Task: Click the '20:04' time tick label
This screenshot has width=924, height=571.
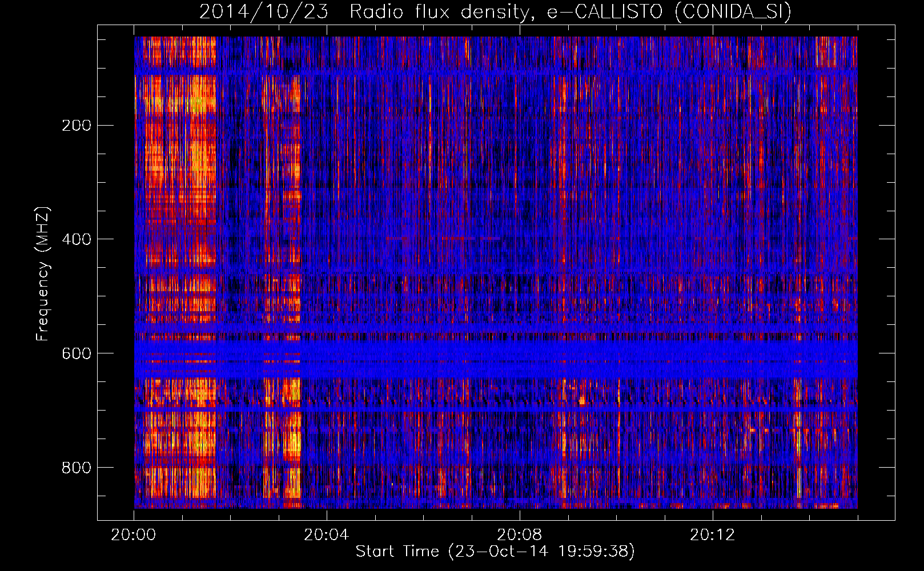Action: 327,535
